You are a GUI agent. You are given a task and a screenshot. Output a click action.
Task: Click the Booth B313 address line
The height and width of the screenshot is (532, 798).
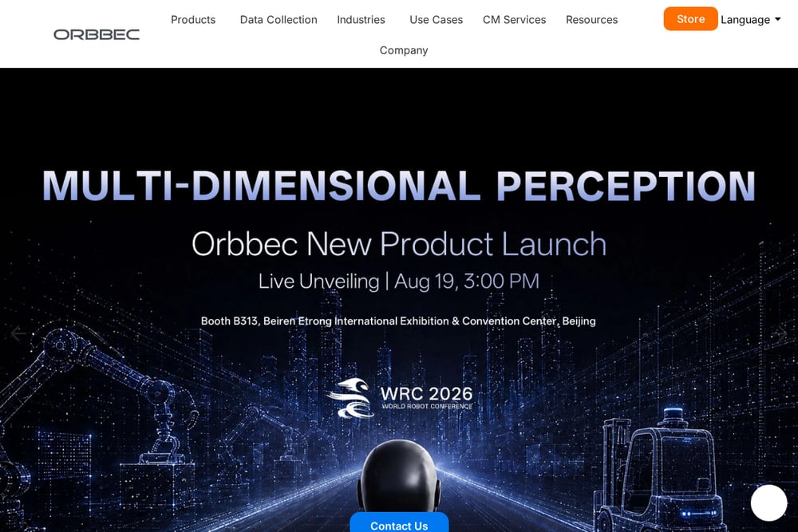pyautogui.click(x=398, y=321)
